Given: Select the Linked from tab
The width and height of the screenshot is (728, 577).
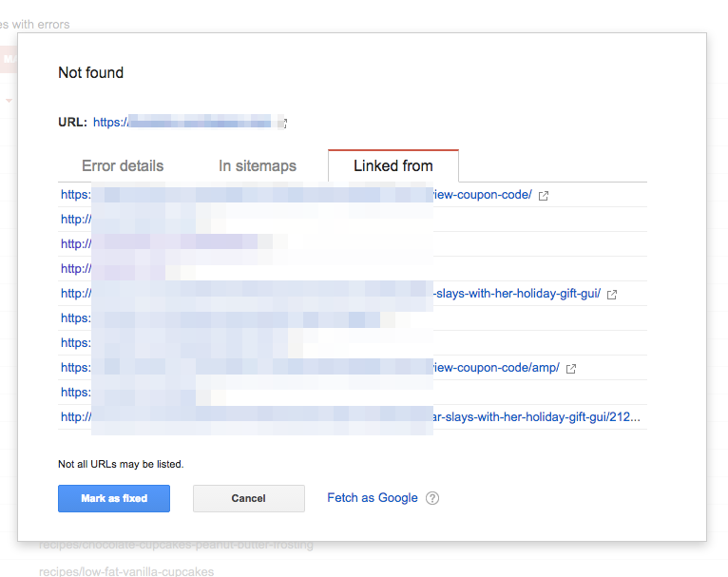Looking at the screenshot, I should 393,165.
